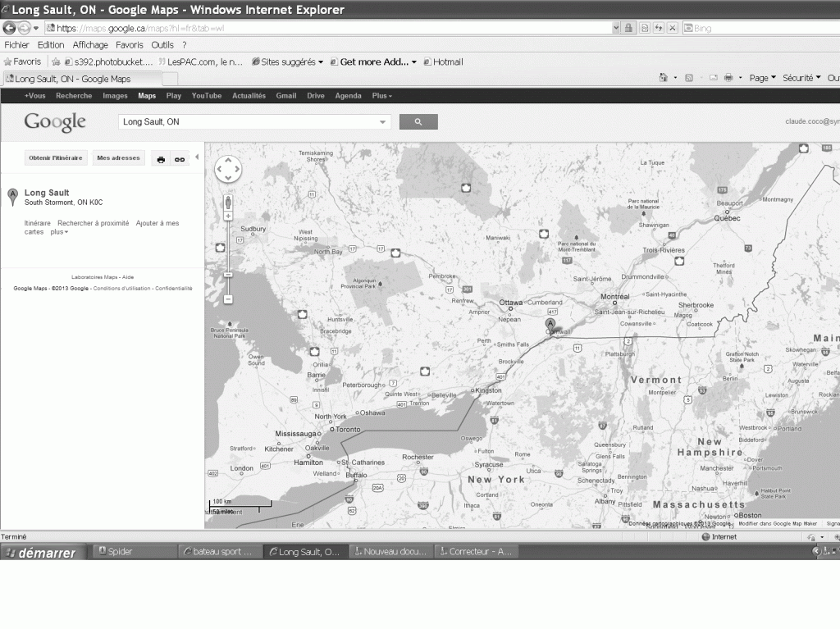Screen dimensions: 840x629
Task: Click the Laboratoires Maps link
Action: pyautogui.click(x=94, y=277)
